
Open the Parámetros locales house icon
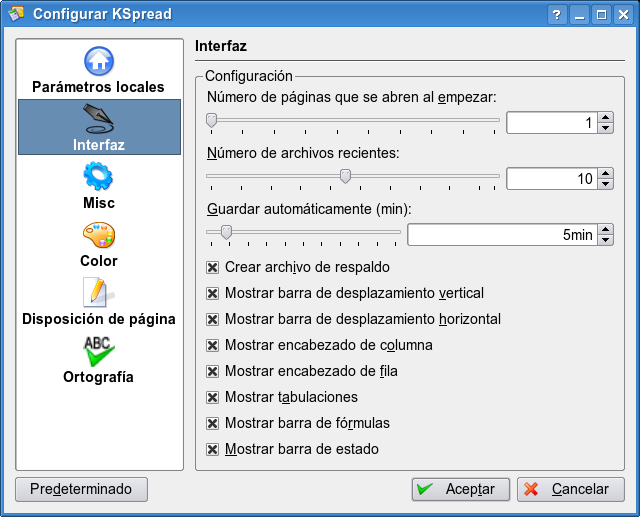coord(98,61)
